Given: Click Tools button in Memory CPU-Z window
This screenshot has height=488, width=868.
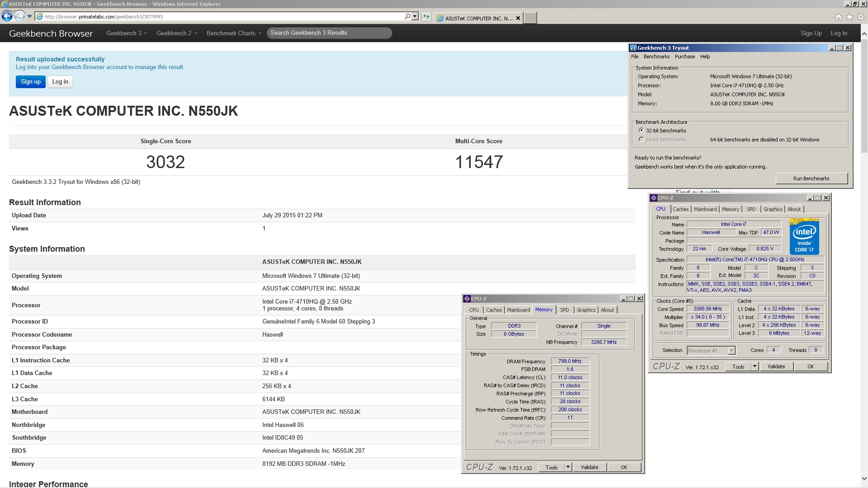Looking at the screenshot, I should click(x=552, y=468).
